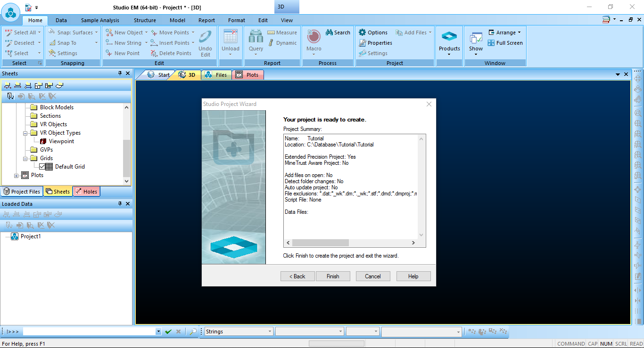The height and width of the screenshot is (348, 644).
Task: Open the Macro recorder icon
Action: pos(314,37)
